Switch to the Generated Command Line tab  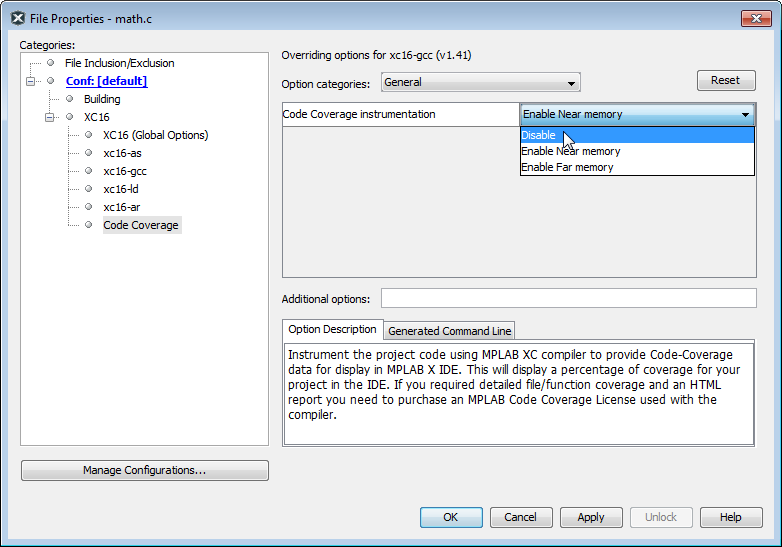(x=449, y=331)
